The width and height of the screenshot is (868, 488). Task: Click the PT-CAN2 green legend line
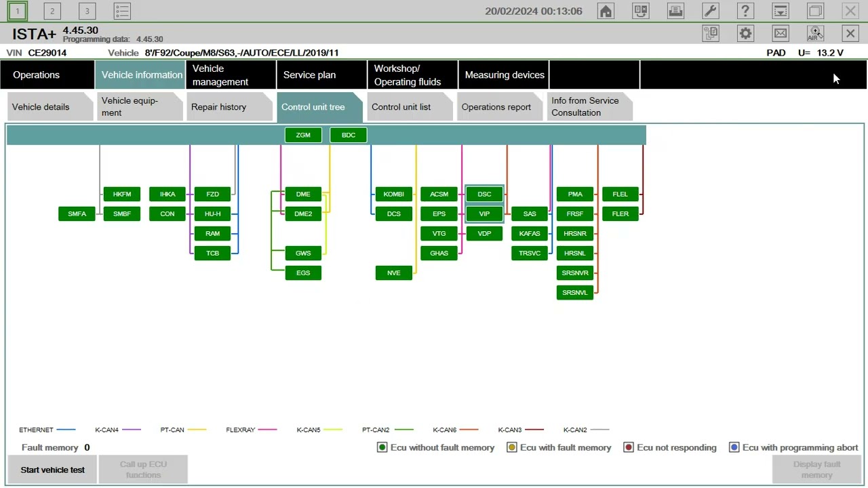[x=403, y=430]
